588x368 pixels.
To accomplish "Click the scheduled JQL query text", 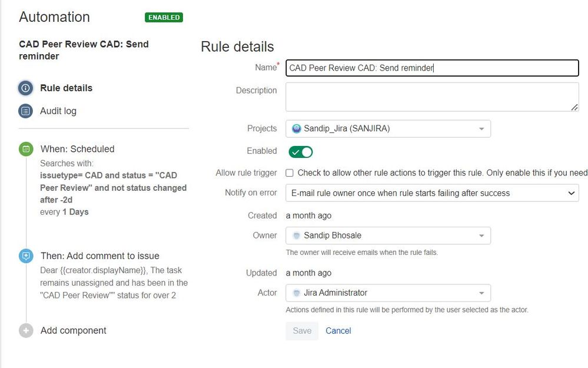I will pyautogui.click(x=113, y=188).
